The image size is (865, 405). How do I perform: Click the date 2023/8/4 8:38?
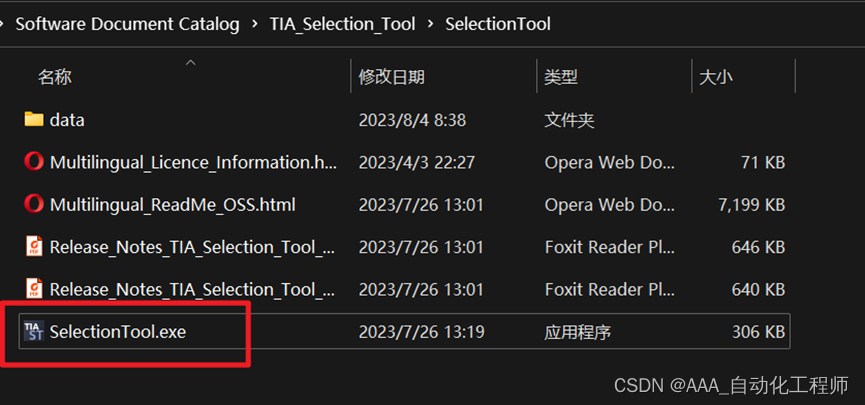[x=412, y=120]
